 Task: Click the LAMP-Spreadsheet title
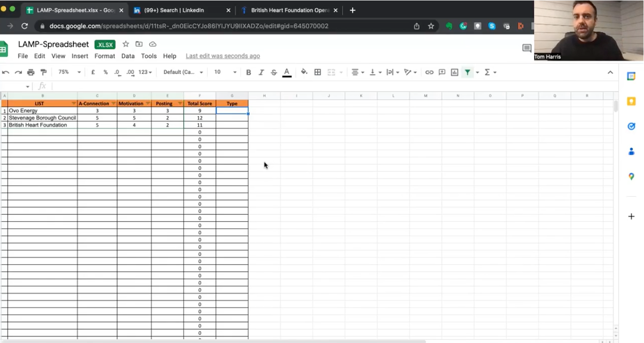53,44
